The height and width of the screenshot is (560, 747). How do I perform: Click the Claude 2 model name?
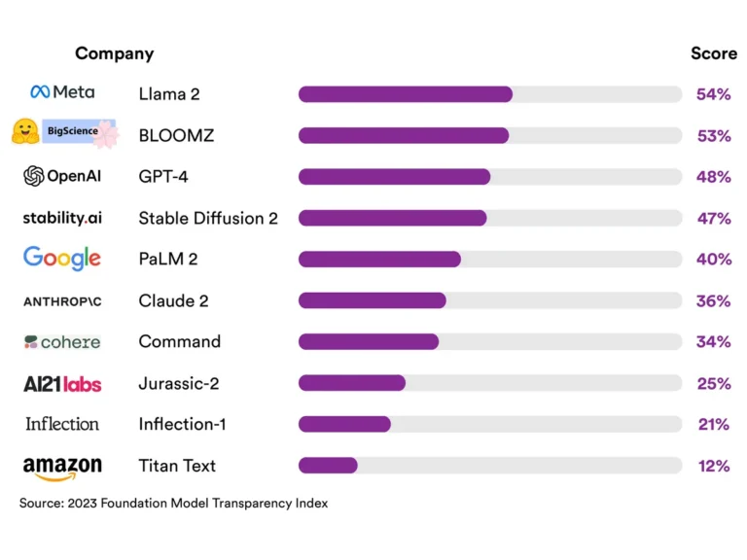tap(173, 301)
